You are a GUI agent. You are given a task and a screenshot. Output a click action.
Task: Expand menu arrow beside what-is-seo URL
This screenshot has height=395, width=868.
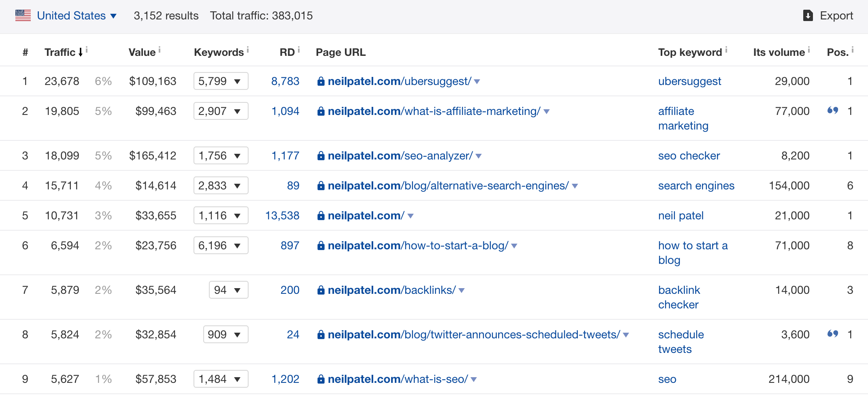point(474,380)
